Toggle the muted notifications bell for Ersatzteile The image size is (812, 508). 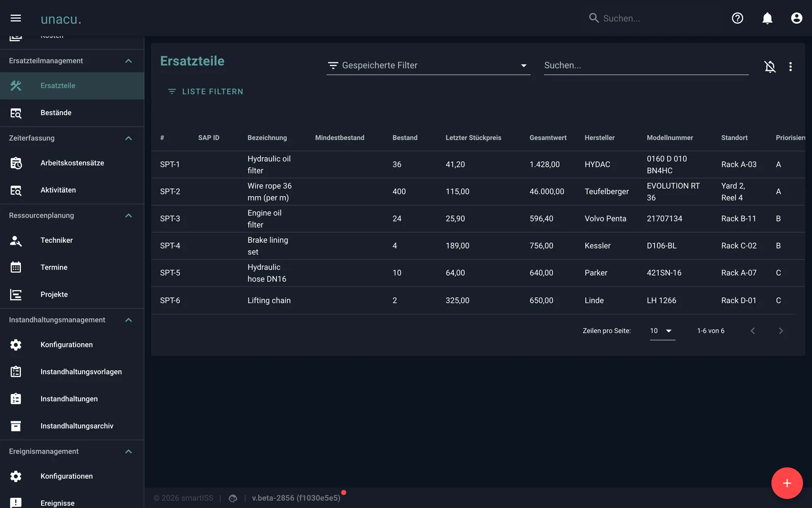770,67
